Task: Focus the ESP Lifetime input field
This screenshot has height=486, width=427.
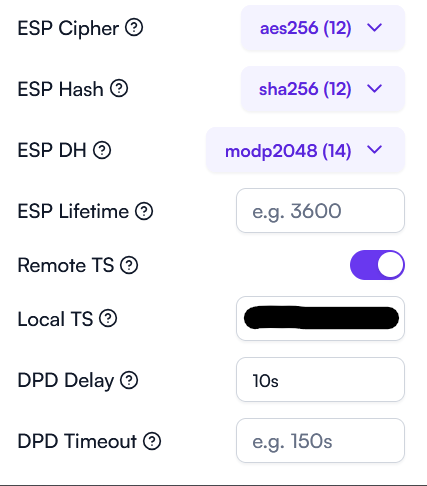Action: 320,210
